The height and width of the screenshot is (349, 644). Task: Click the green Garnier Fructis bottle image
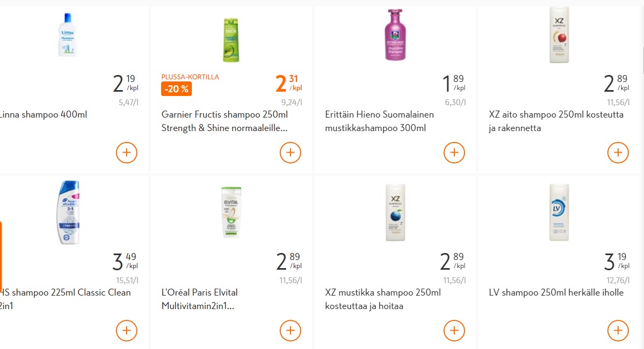(x=231, y=40)
